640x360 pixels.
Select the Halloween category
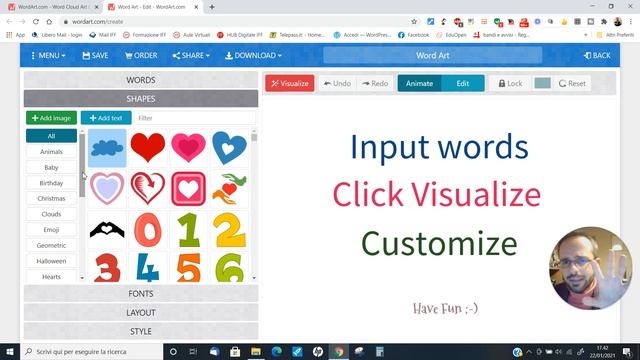51,261
